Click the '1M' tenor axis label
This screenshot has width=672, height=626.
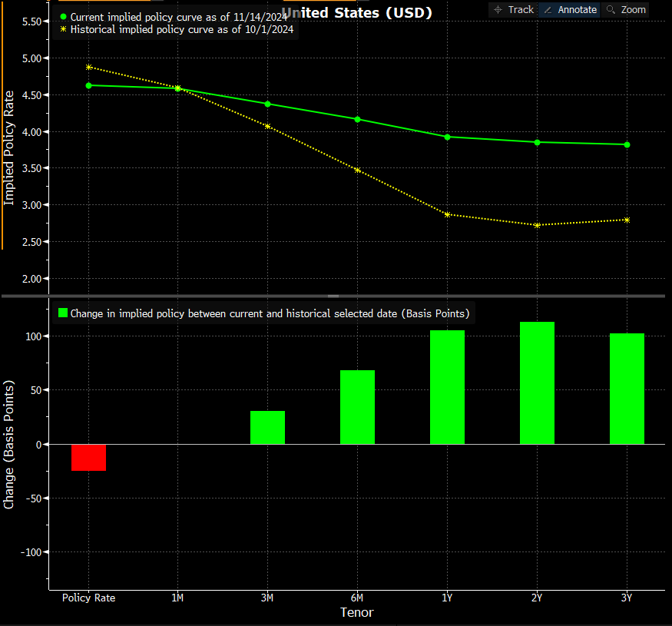[x=177, y=598]
